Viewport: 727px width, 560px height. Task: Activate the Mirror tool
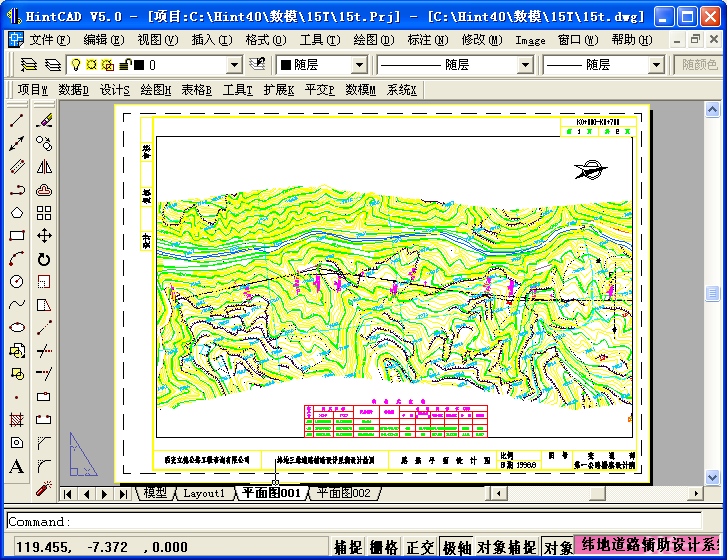pos(44,167)
